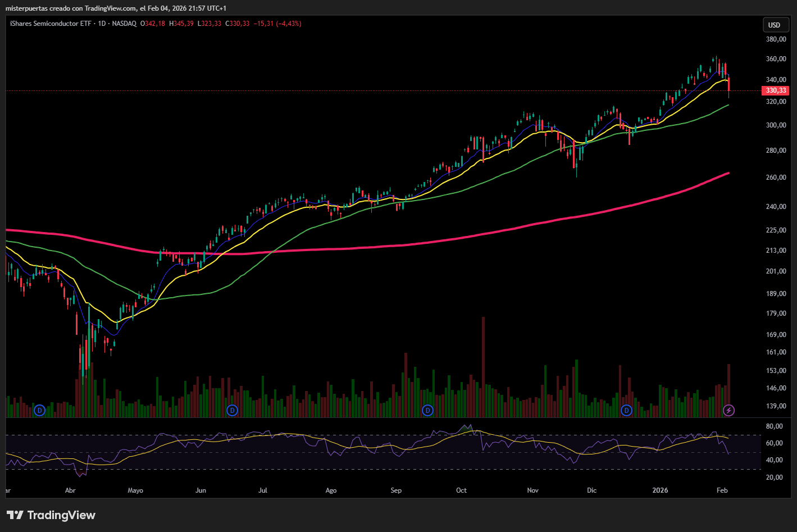The height and width of the screenshot is (532, 797).
Task: Click the 80,00 RSI axis label
Action: click(x=775, y=426)
